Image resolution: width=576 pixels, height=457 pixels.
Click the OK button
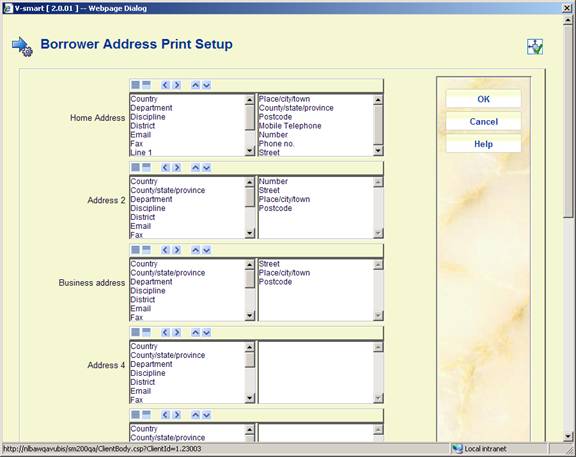[483, 99]
